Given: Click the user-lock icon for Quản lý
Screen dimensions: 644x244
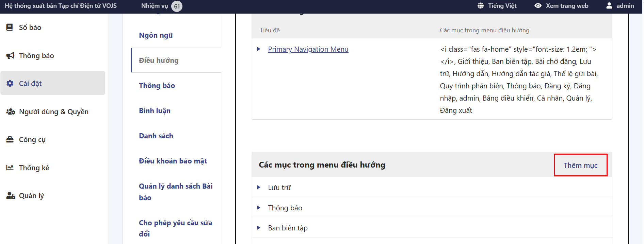Looking at the screenshot, I should pyautogui.click(x=11, y=196).
